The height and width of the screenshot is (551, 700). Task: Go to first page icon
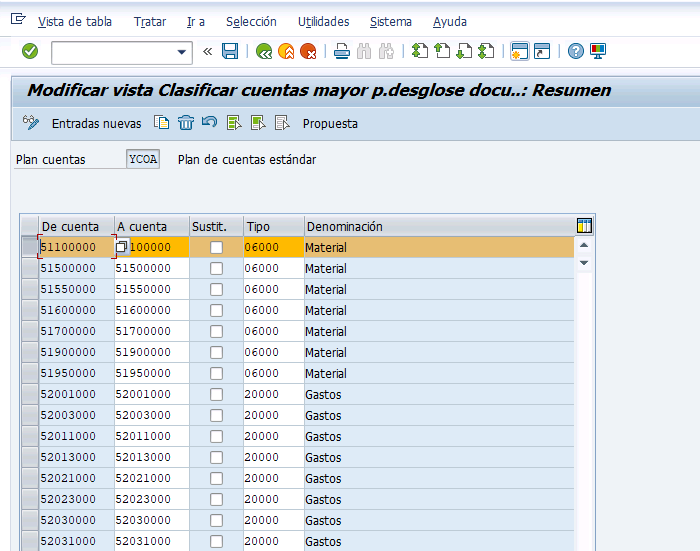point(420,51)
